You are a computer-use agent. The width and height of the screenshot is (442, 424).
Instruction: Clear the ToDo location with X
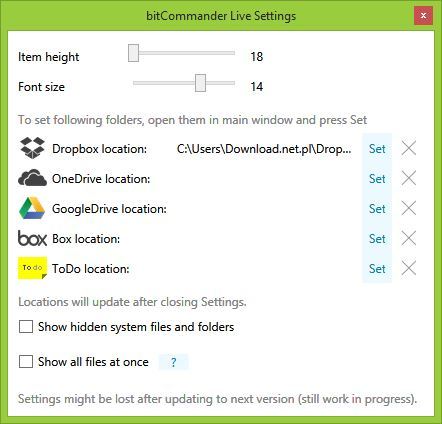coord(409,268)
